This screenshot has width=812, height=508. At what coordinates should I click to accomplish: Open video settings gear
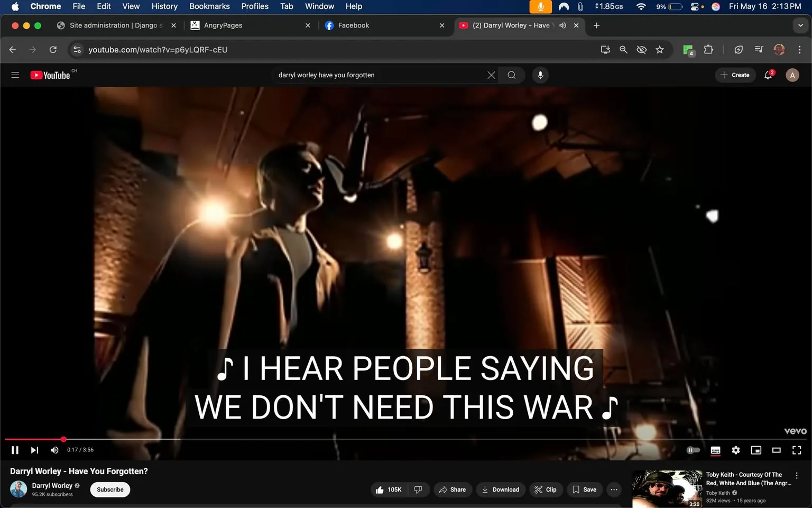(735, 450)
